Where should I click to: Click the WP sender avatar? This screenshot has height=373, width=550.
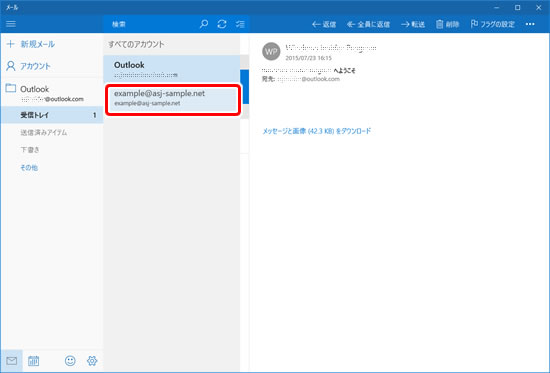pos(271,52)
